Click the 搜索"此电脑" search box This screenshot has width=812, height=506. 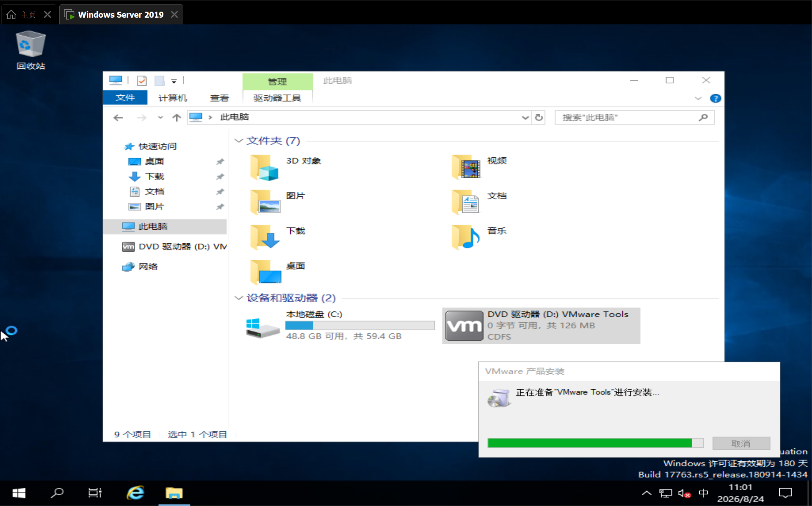(x=635, y=118)
